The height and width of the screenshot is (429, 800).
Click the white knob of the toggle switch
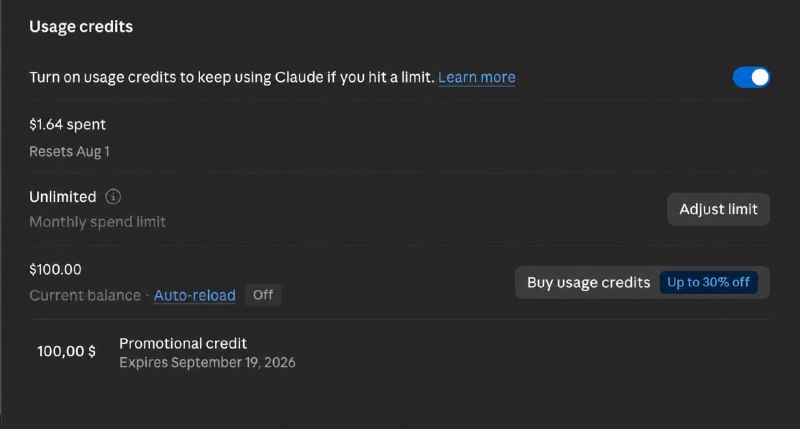click(760, 78)
